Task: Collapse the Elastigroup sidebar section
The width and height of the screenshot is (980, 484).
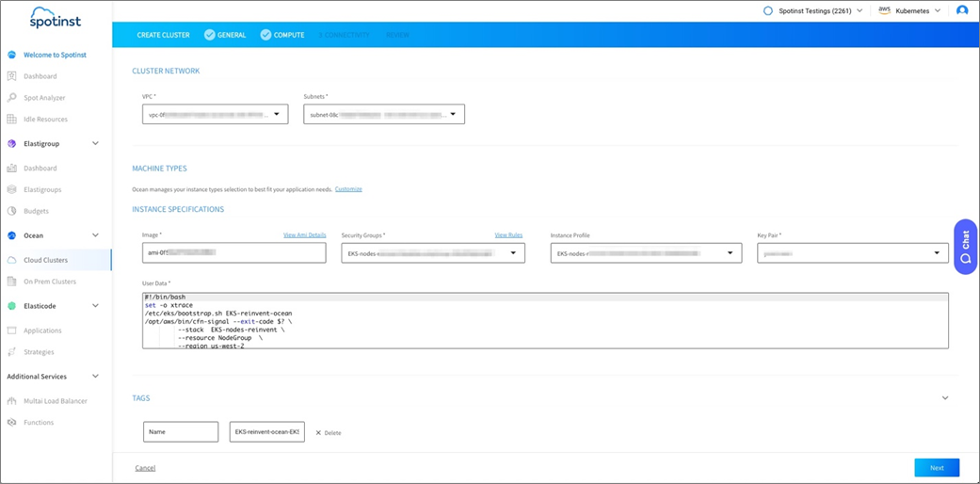Action: 96,144
